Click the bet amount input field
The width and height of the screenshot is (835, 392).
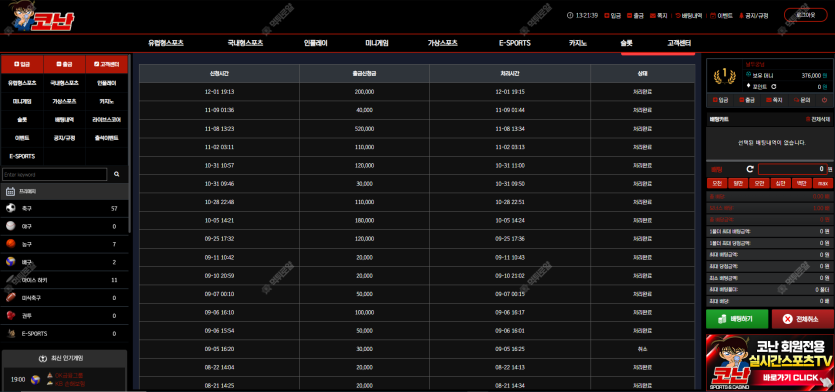[792, 169]
